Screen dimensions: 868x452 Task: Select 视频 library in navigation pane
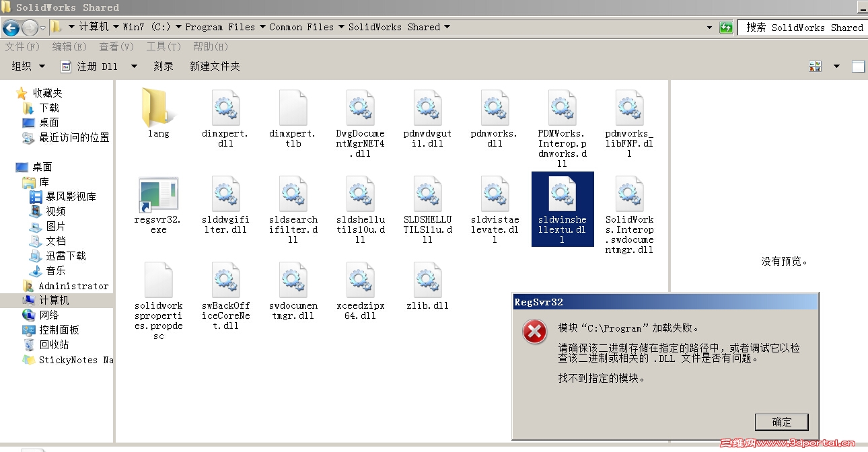click(x=56, y=211)
